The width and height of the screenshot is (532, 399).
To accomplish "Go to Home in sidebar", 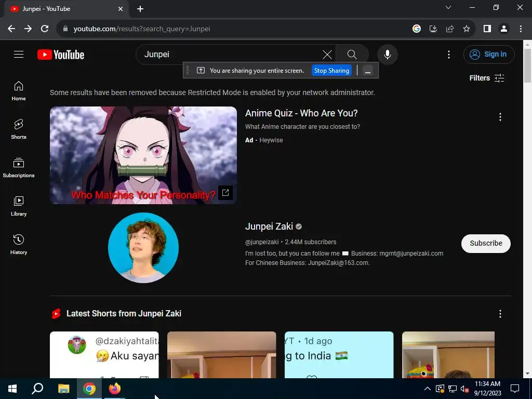I will [19, 91].
